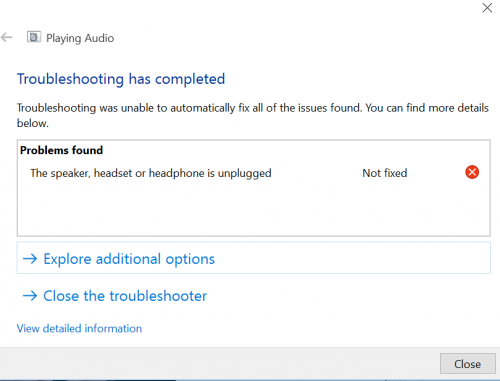Choose Close the troubleshooter
This screenshot has width=500, height=381.
point(115,296)
